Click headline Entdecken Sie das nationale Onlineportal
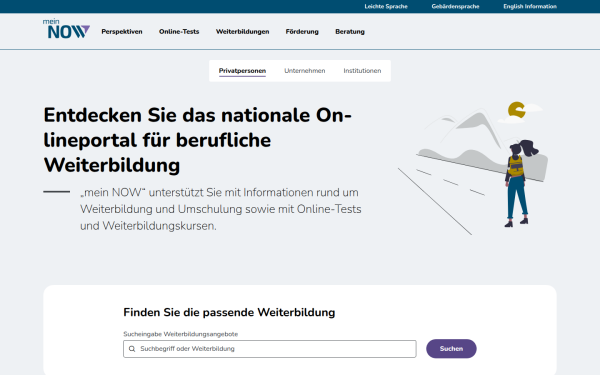Viewport: 600px width, 375px height. (197, 140)
